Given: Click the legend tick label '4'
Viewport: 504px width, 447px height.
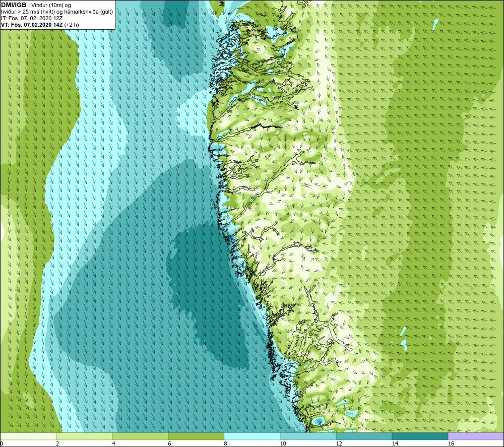Looking at the screenshot, I should click(113, 443).
